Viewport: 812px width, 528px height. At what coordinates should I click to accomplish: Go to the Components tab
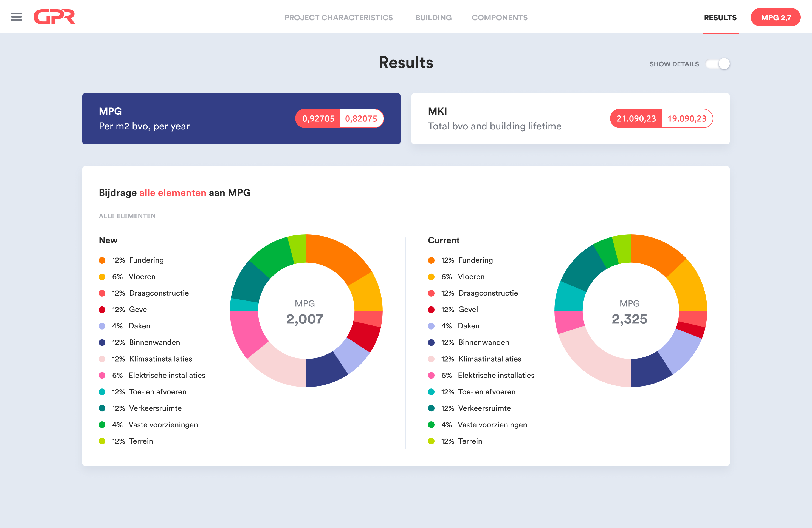click(500, 17)
